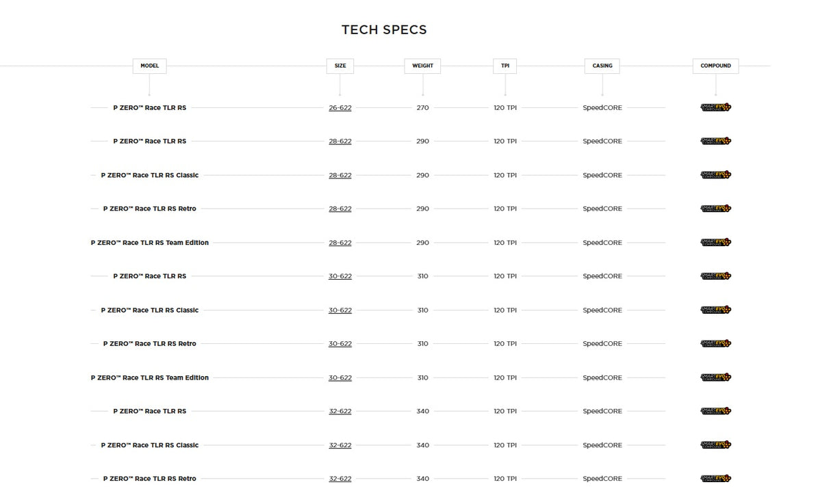Open 30-622 size link for Team Edition

[x=340, y=377]
